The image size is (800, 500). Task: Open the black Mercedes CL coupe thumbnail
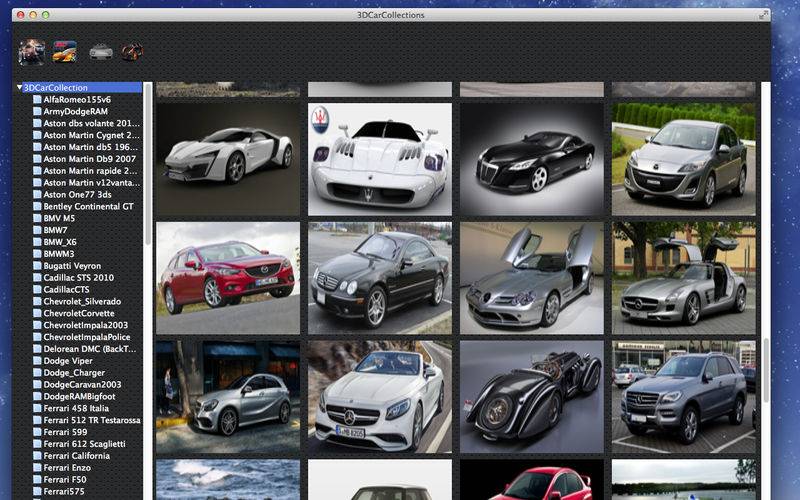tap(380, 278)
